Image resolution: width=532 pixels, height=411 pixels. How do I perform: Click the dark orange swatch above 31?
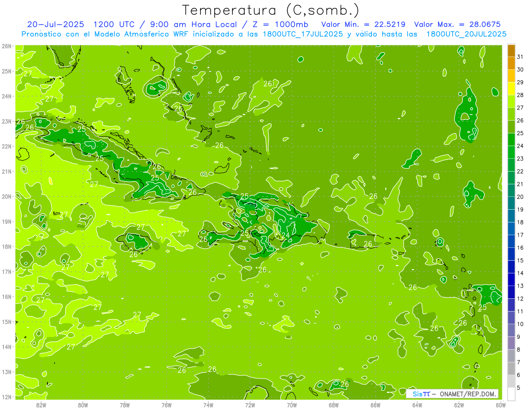pyautogui.click(x=511, y=51)
